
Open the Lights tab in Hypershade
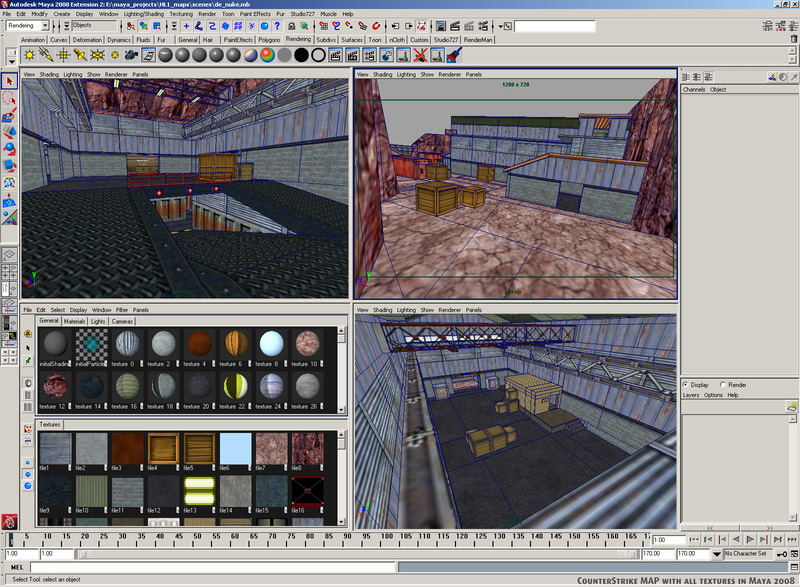(98, 321)
